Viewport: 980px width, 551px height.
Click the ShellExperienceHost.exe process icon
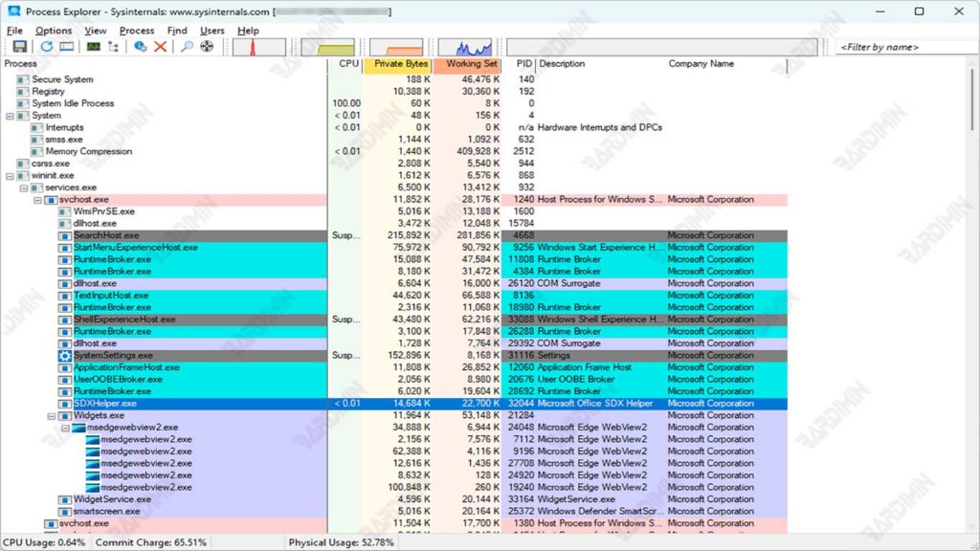(x=65, y=320)
